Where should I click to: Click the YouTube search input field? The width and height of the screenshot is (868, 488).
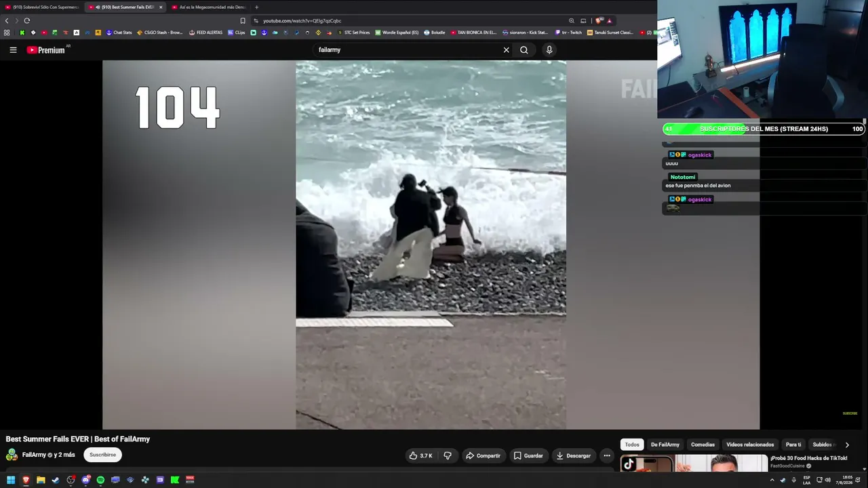point(407,49)
